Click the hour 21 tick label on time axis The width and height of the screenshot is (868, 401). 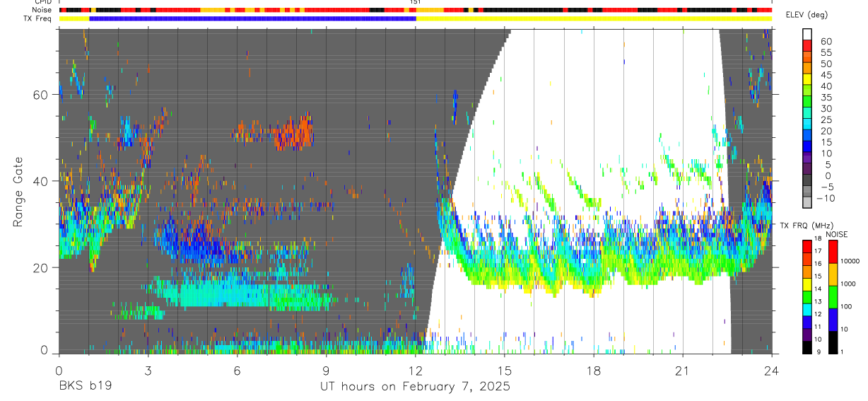click(683, 370)
